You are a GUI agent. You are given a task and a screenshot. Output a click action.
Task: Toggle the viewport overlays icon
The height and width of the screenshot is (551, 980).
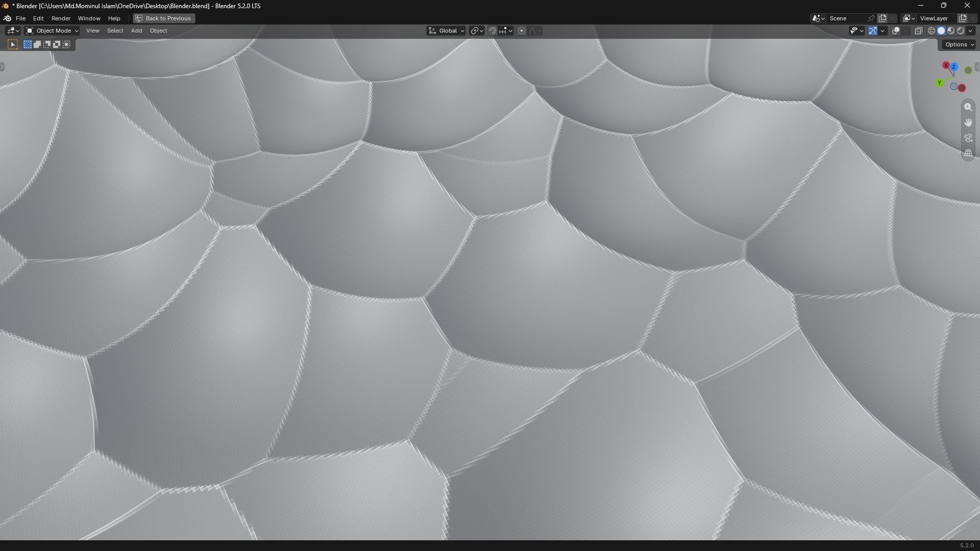point(896,31)
